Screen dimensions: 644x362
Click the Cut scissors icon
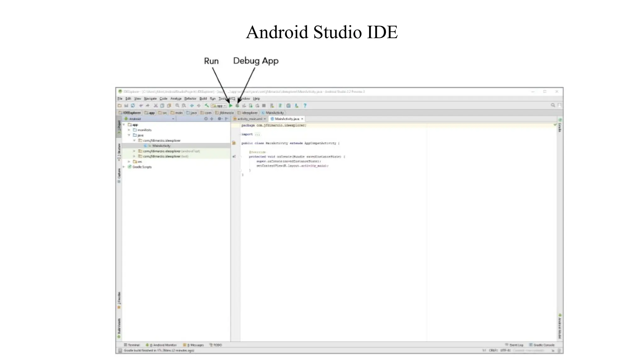coord(155,106)
